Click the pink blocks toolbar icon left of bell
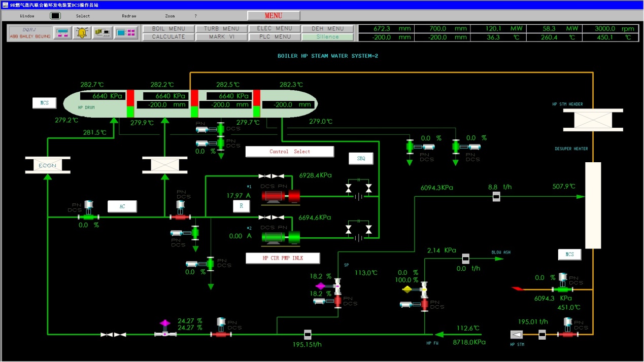Screen dimensions: 644x362 point(63,33)
